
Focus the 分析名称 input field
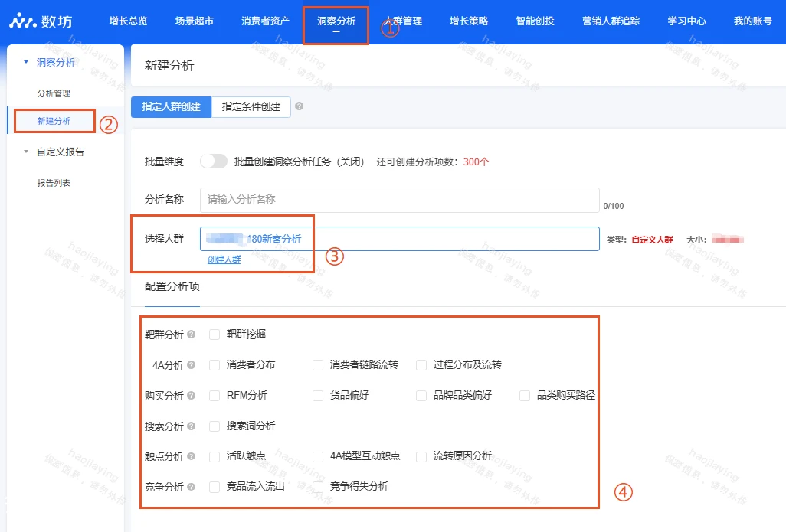[x=400, y=199]
